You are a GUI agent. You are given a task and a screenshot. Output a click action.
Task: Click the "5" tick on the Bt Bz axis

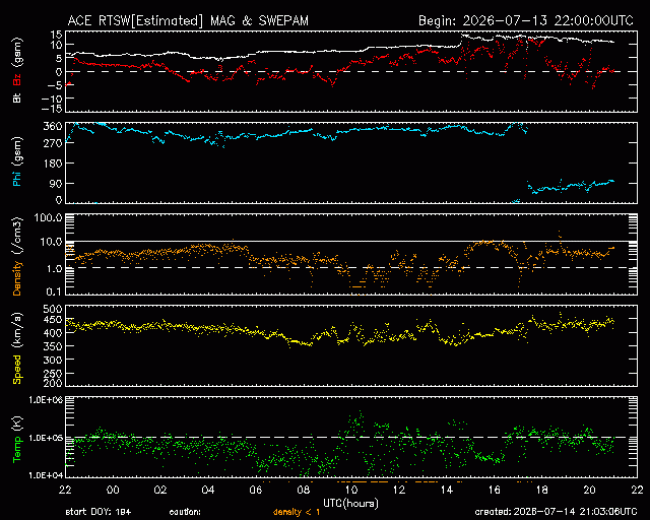tap(60, 58)
